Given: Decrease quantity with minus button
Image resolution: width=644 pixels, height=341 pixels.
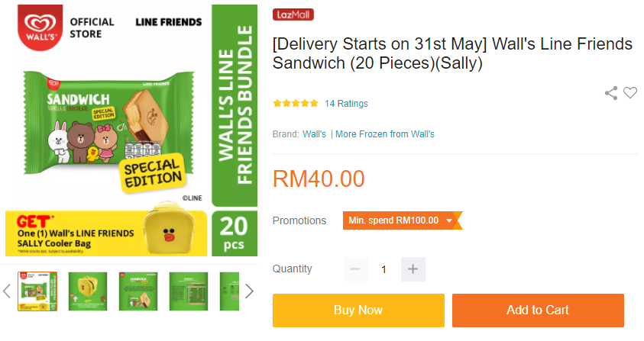Looking at the screenshot, I should pos(354,269).
